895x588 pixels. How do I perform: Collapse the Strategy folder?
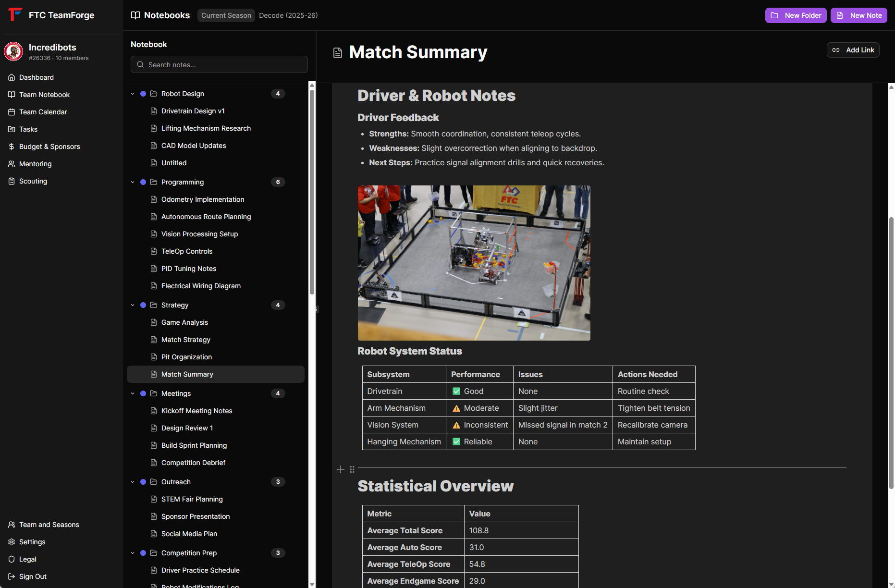[x=133, y=305]
